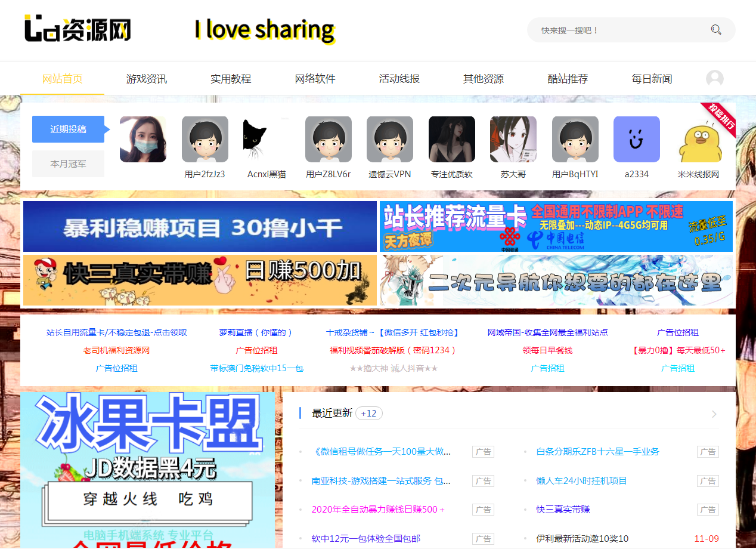The width and height of the screenshot is (756, 549).
Task: Open 伊利最新活动邀10奖10 article link
Action: [x=582, y=539]
